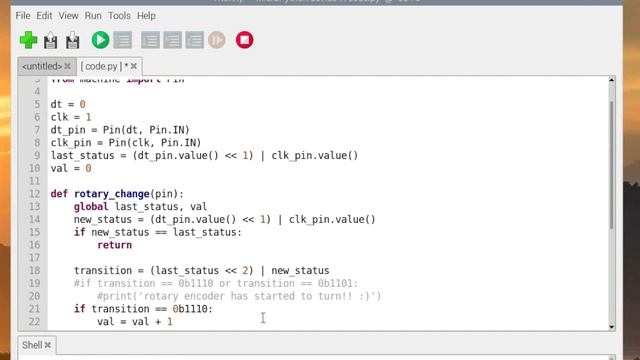
Task: Click the commented '#print' line 20
Action: coord(239,296)
